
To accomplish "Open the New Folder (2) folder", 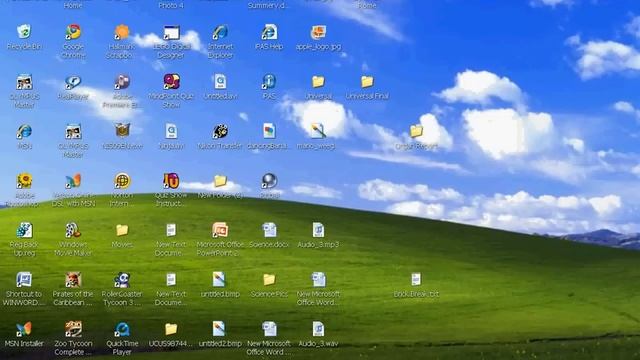I will point(220,181).
